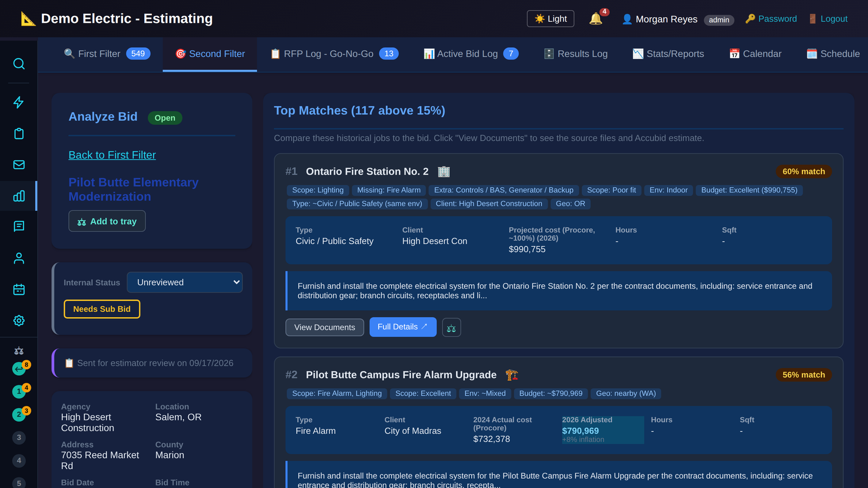Open the Results Log tab

pyautogui.click(x=576, y=54)
